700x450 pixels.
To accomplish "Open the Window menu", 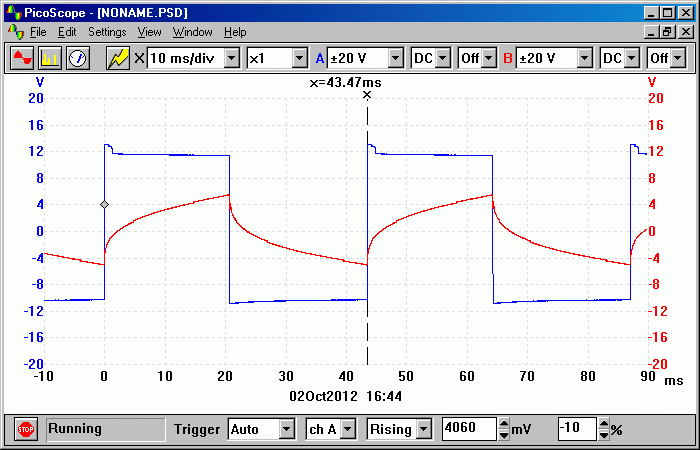I will pos(192,32).
